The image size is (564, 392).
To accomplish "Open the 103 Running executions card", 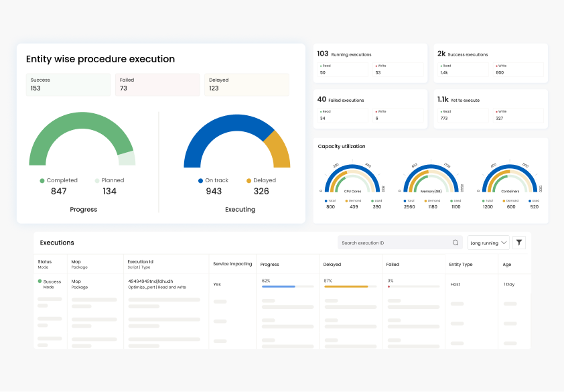I will (x=370, y=63).
